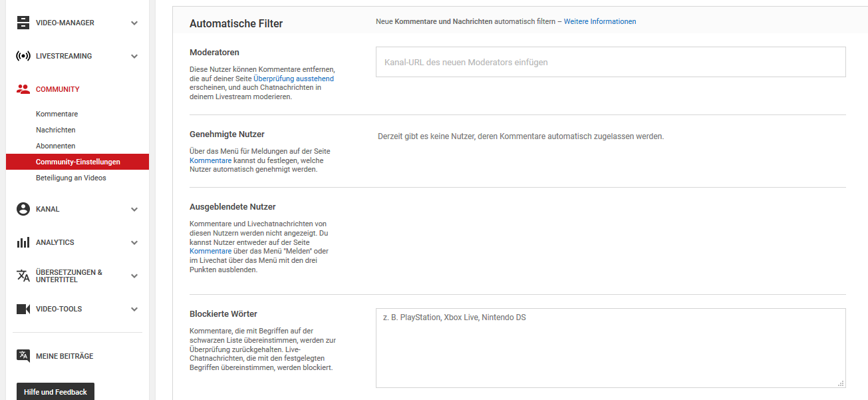Click into the Blockierte Wörter text area
868x400 pixels.
tap(610, 347)
